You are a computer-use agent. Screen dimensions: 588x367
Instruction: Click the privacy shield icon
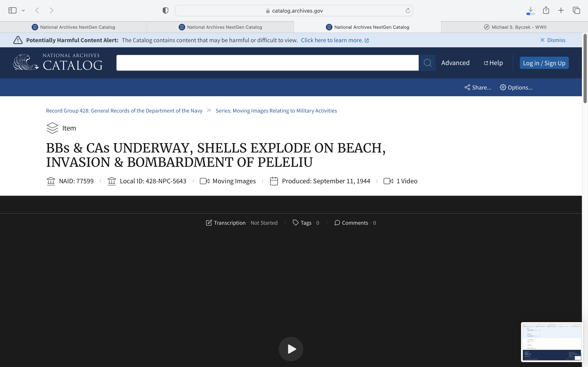[165, 10]
